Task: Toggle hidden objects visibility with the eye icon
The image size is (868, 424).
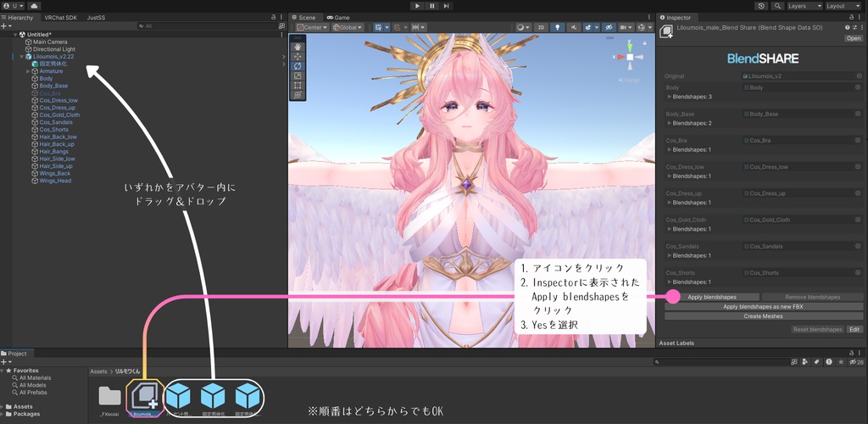Action: click(608, 27)
